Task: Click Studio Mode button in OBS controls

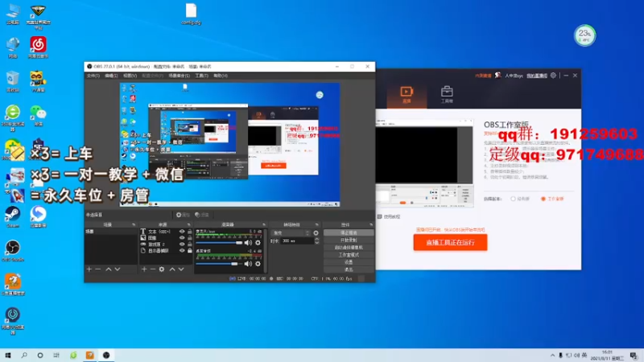Action: coord(349,255)
